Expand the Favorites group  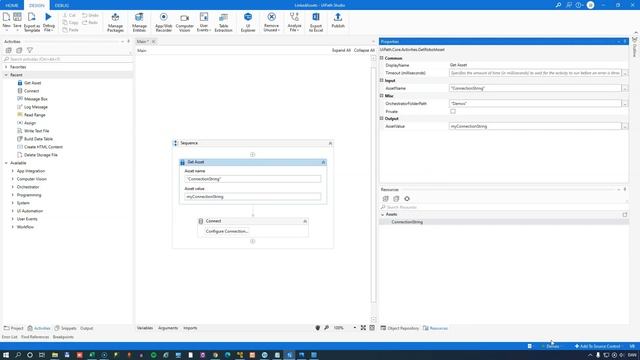click(x=6, y=67)
